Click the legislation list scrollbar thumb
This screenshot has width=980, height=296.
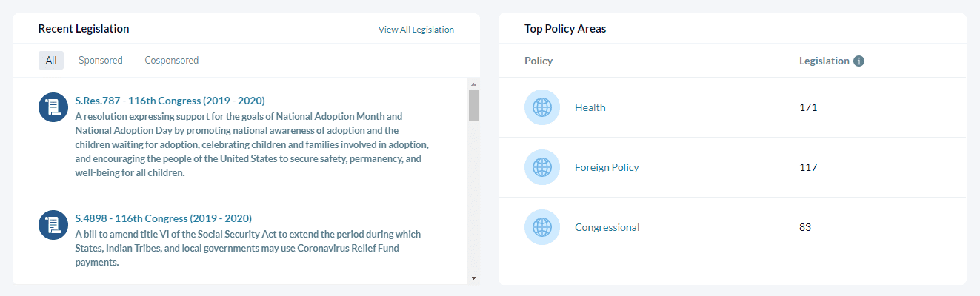[x=473, y=105]
